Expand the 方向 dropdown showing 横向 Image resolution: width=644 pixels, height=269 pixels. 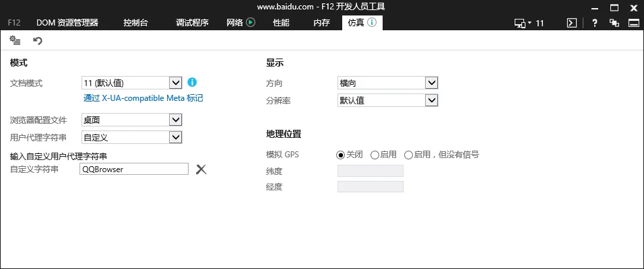432,83
